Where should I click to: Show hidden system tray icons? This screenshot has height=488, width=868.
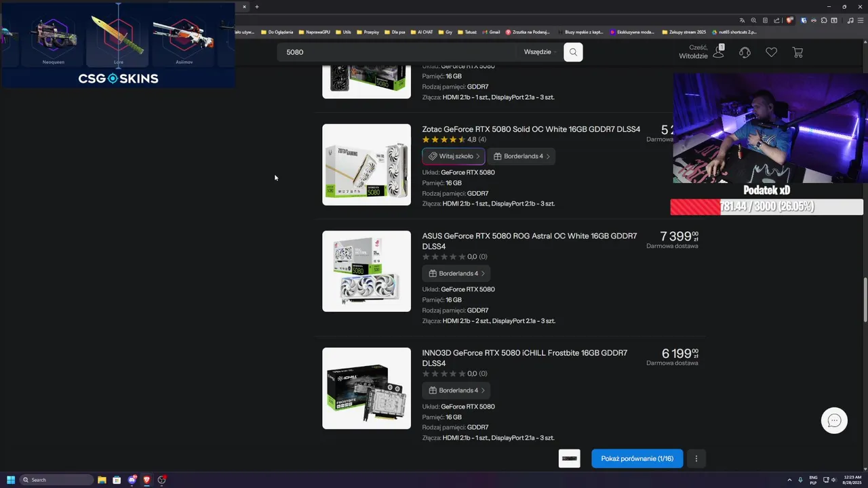tap(789, 480)
